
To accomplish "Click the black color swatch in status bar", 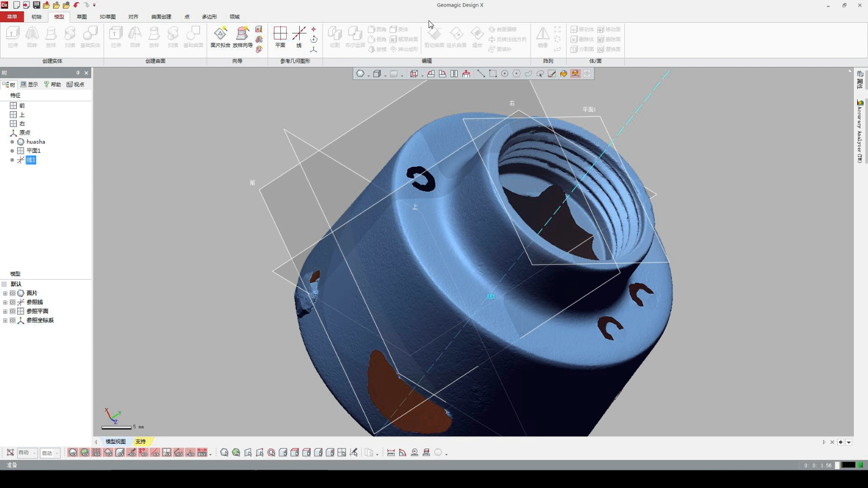I will pos(848,465).
